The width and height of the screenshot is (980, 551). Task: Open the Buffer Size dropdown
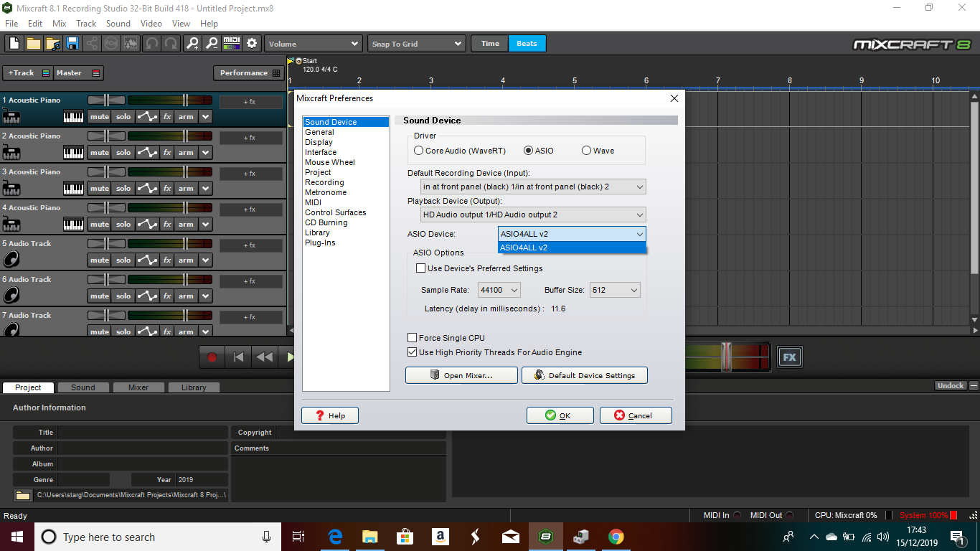pos(615,290)
